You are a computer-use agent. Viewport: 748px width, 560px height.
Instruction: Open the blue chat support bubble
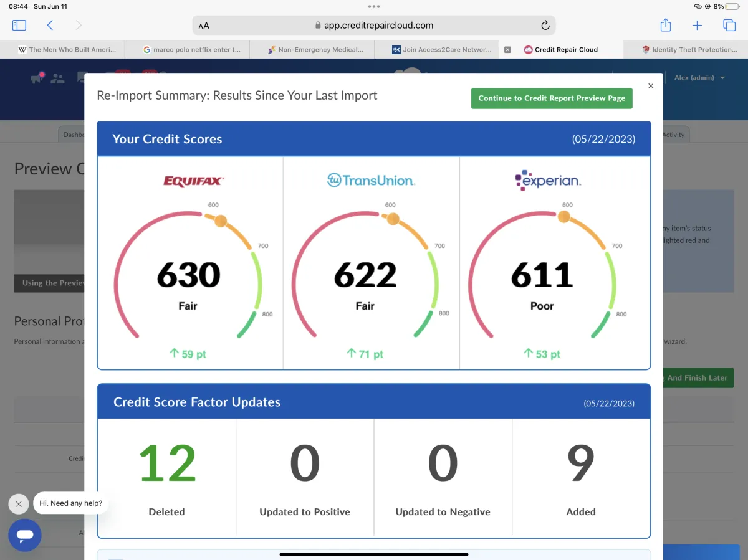[25, 535]
